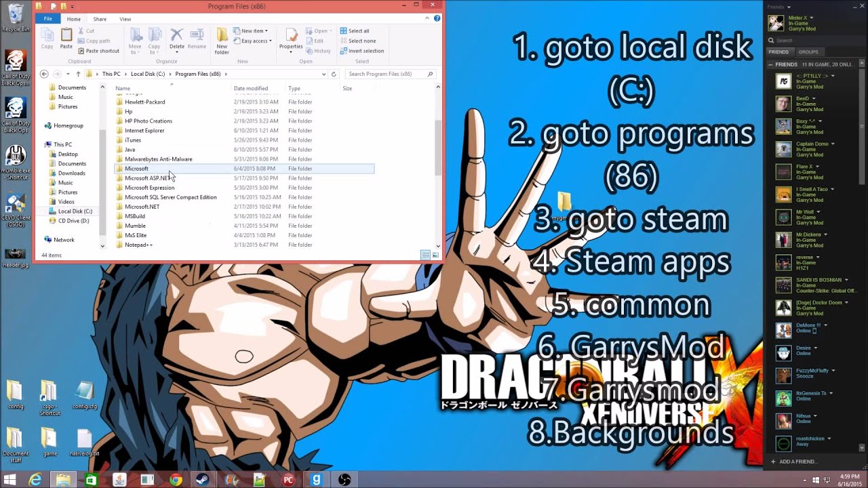This screenshot has width=868, height=488.
Task: Open the File tab in Explorer
Action: coord(48,19)
